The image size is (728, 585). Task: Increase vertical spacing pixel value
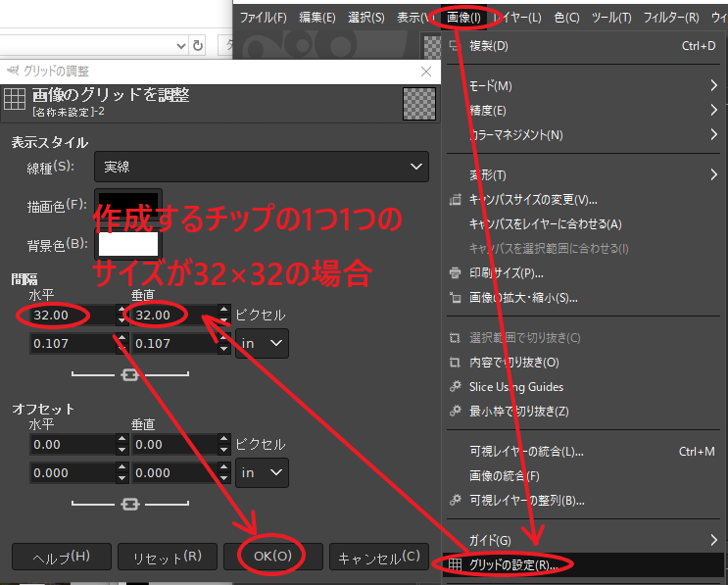point(224,310)
